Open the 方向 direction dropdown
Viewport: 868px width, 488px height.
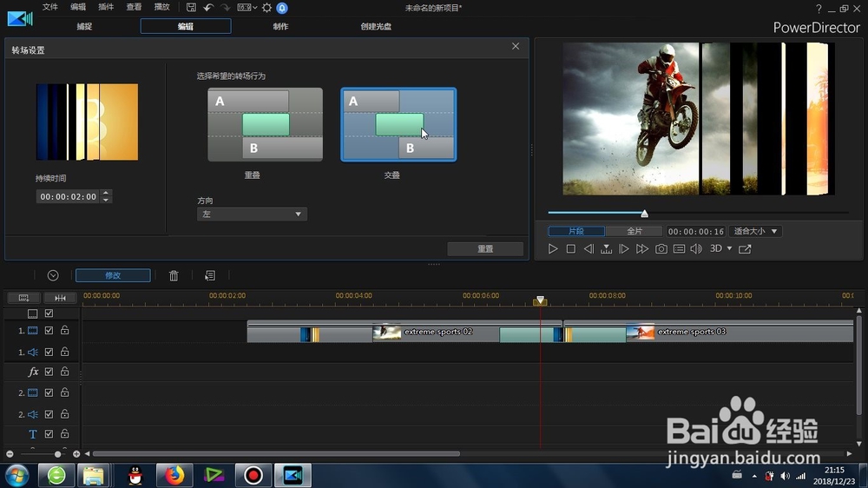(x=252, y=214)
